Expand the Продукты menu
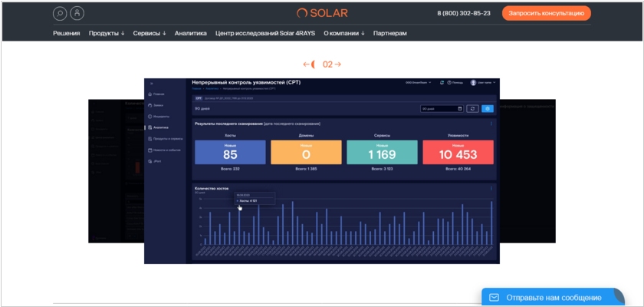Image resolution: width=644 pixels, height=307 pixels. [x=107, y=33]
